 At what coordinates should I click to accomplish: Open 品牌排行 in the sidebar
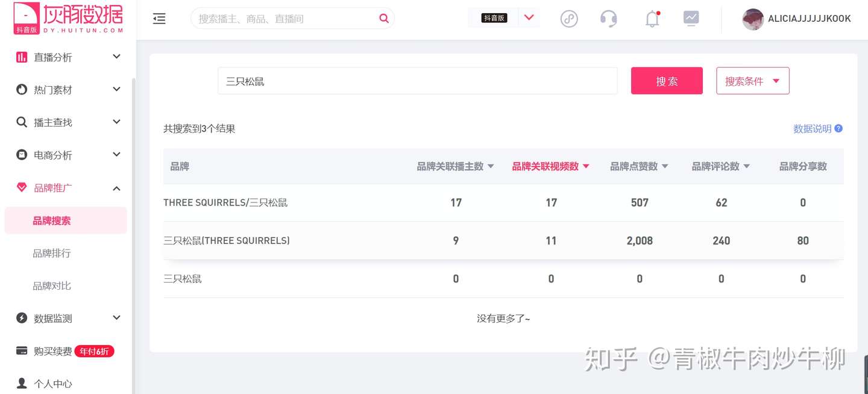point(52,253)
